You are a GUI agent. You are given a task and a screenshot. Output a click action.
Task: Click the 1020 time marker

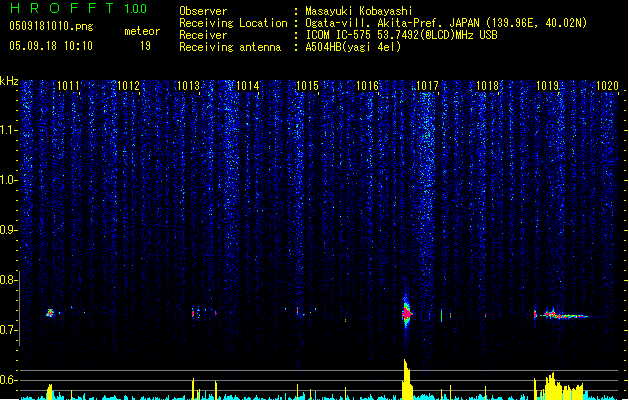(607, 86)
